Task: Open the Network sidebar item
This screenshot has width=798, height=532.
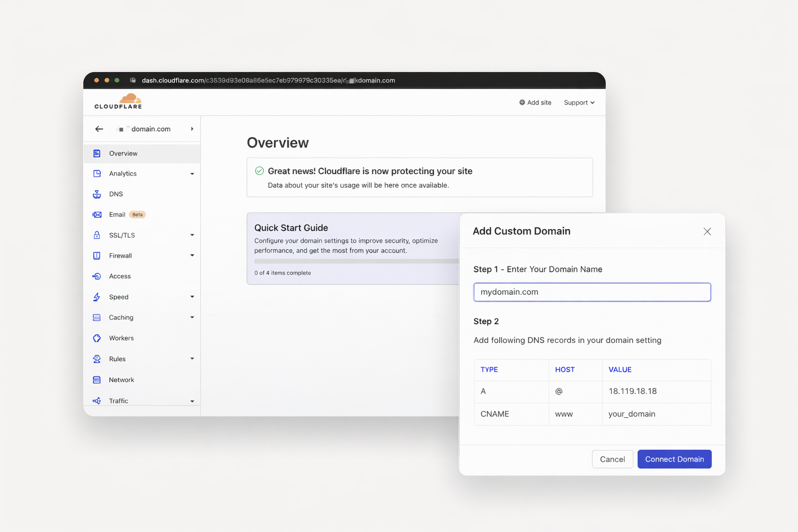Action: (122, 380)
